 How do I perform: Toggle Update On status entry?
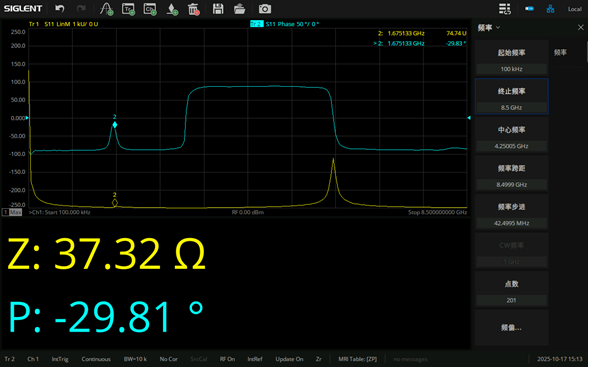(289, 359)
